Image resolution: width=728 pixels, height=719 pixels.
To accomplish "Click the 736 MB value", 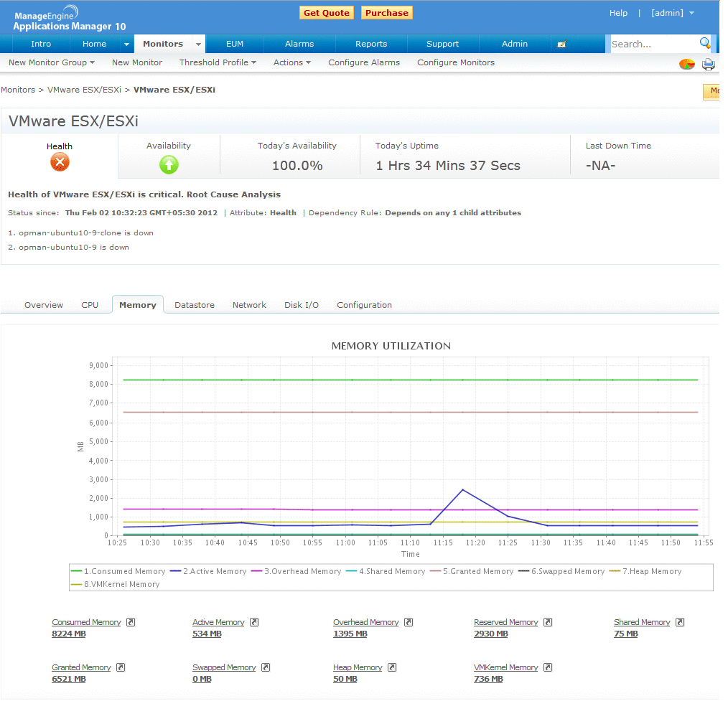I will (488, 679).
